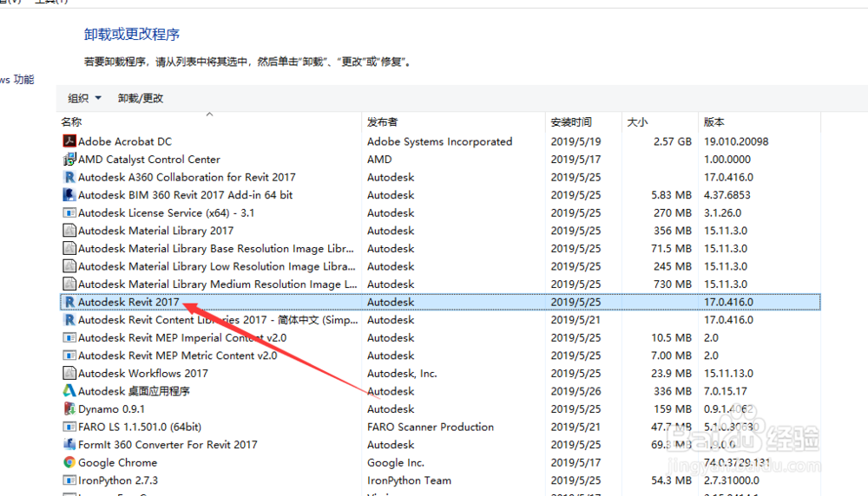Select Autodesk Workflows 2017 program name
Image resolution: width=868 pixels, height=496 pixels.
tap(143, 373)
